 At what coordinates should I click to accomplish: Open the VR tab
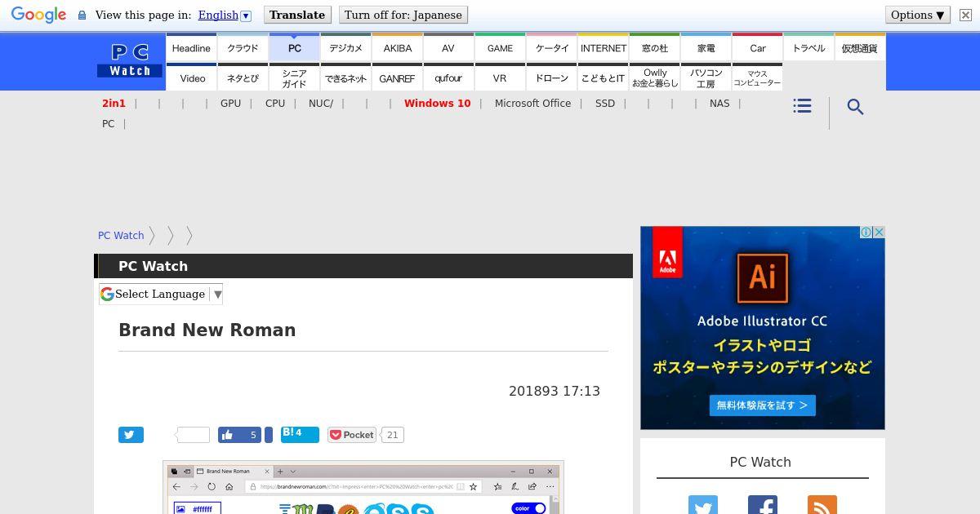tap(500, 78)
